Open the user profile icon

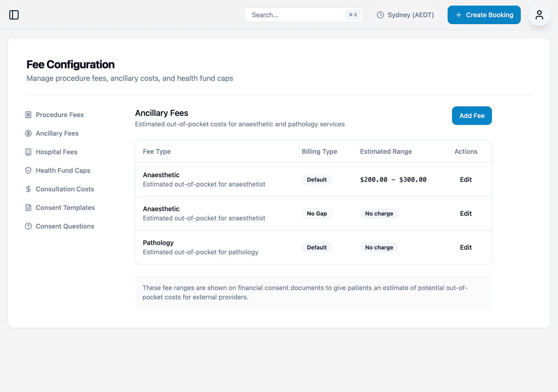(539, 15)
